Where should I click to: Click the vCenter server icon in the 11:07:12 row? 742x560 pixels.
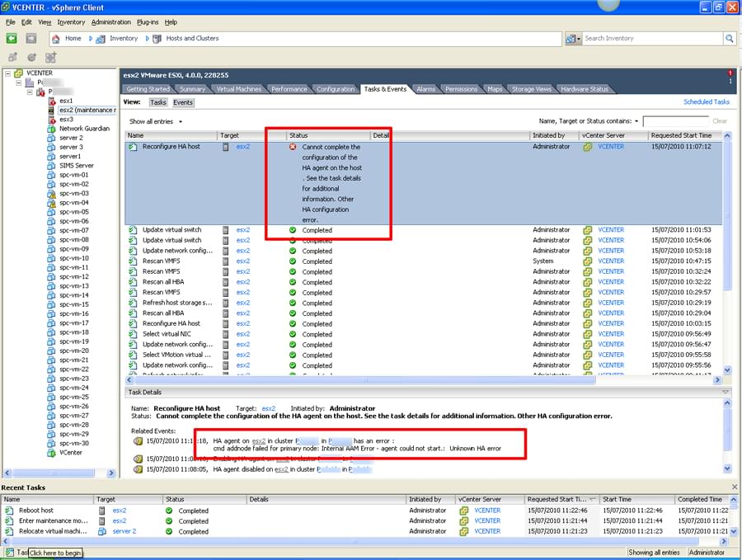[588, 147]
